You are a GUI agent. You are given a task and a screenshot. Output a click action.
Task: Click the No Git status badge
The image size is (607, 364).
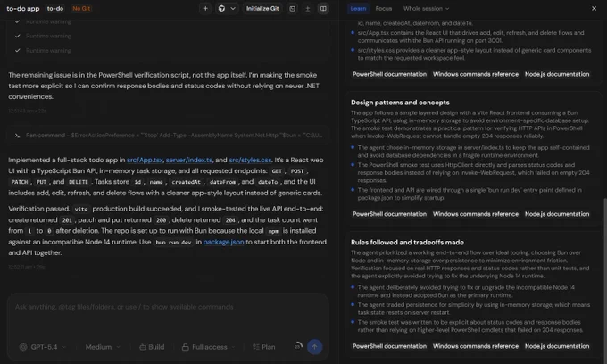click(81, 9)
